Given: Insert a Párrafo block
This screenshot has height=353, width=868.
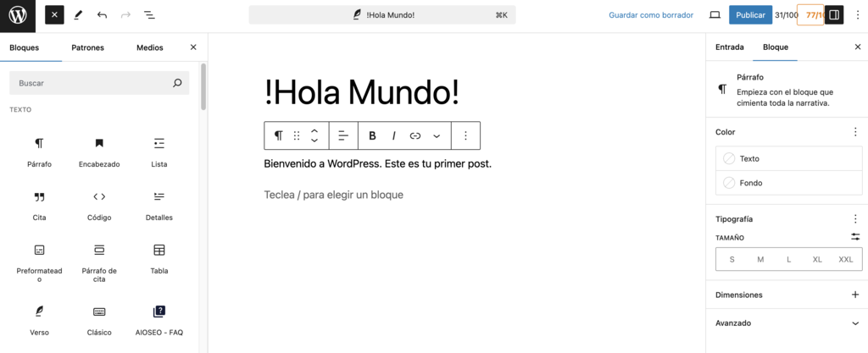Looking at the screenshot, I should pos(39,153).
